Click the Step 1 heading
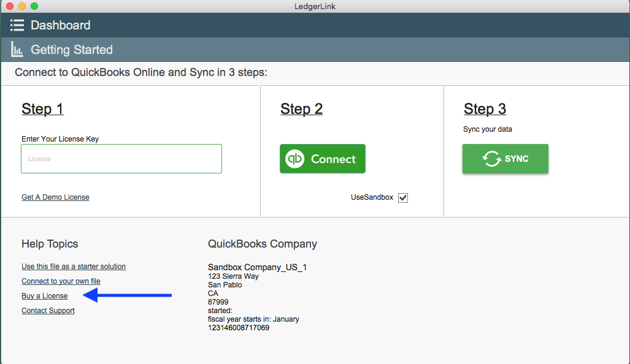Viewport: 630px width, 364px height. coord(42,109)
